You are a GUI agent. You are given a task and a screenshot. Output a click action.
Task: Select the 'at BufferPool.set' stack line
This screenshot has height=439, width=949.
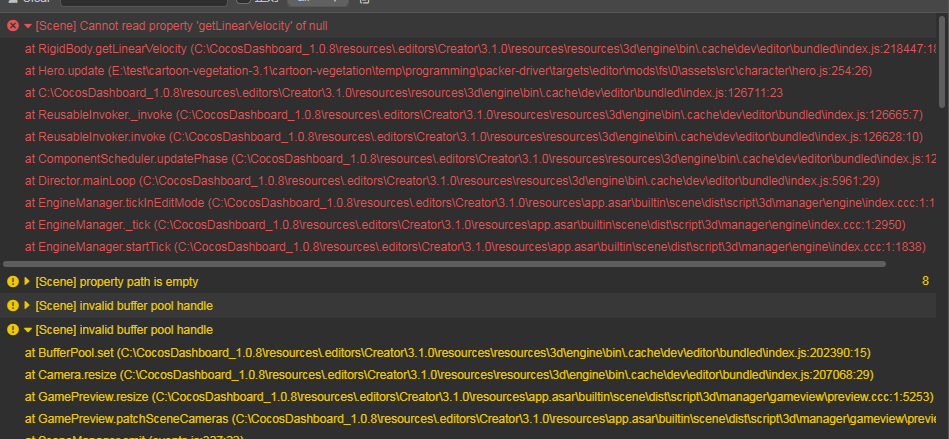(x=448, y=352)
